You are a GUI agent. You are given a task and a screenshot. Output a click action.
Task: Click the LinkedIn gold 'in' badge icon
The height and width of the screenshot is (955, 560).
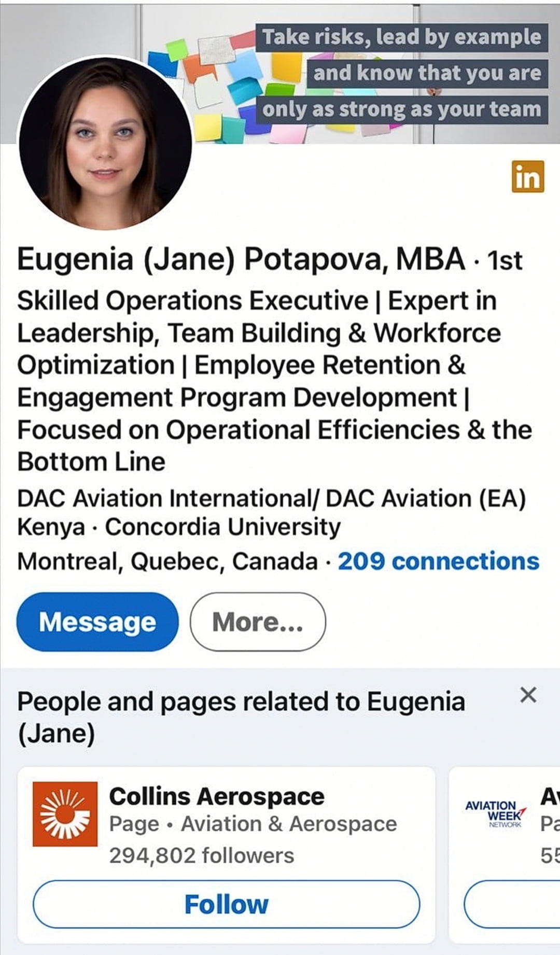click(527, 176)
